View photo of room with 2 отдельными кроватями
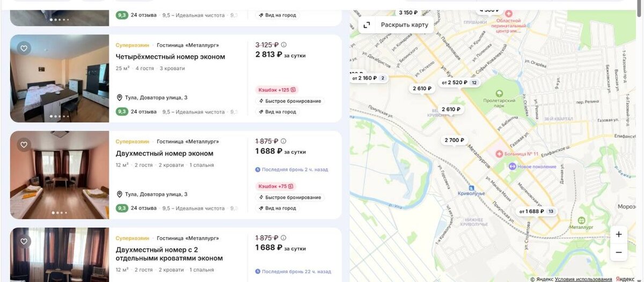The height and width of the screenshot is (282, 644). 60,255
